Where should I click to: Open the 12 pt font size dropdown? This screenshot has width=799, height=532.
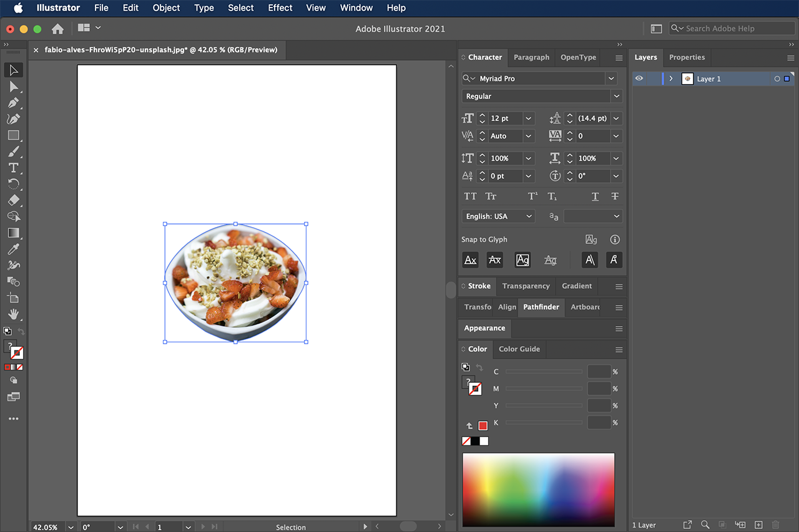point(529,118)
